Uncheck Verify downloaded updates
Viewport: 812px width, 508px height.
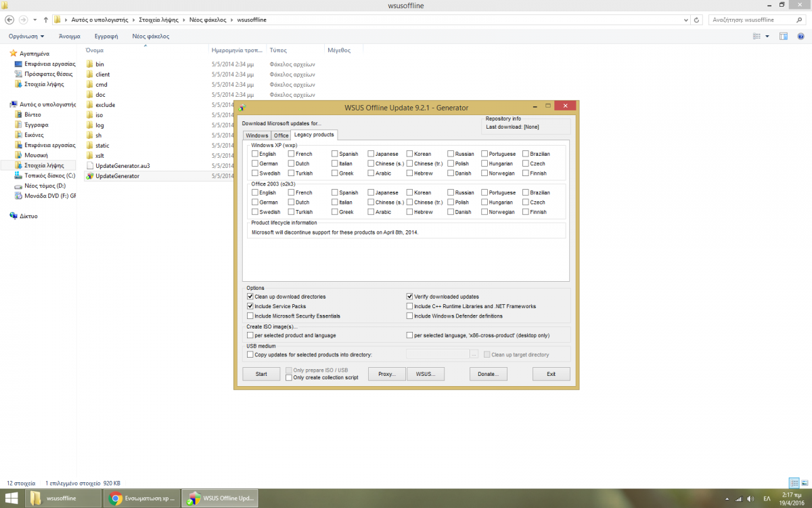pyautogui.click(x=409, y=297)
